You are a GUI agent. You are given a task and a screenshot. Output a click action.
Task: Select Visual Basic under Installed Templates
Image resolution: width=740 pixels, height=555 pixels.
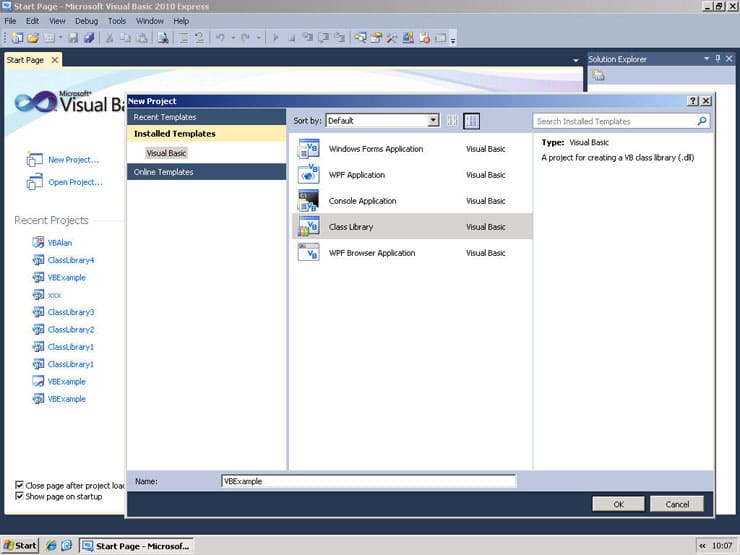[x=166, y=153]
